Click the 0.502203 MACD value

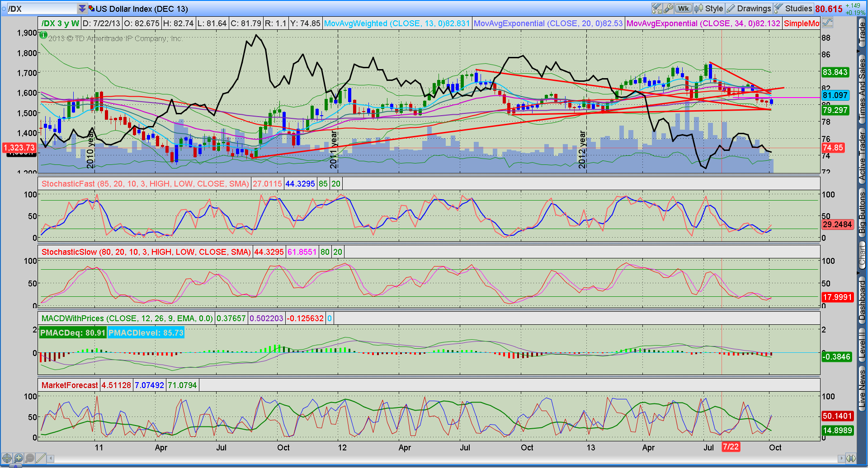(x=266, y=318)
